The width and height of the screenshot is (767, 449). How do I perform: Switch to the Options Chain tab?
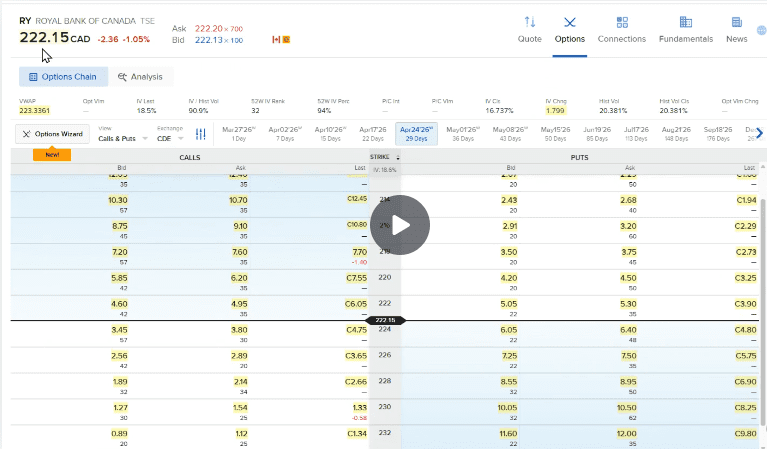tap(63, 76)
